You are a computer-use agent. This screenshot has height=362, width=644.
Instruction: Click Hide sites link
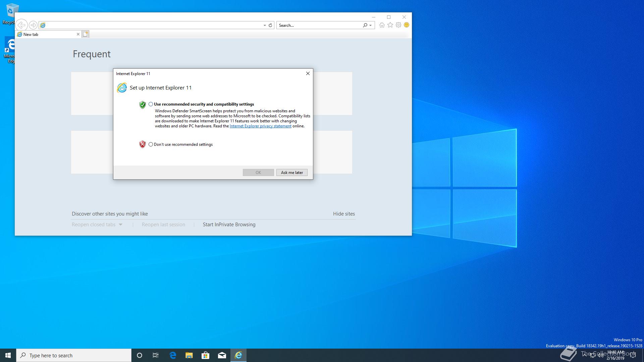[343, 214]
